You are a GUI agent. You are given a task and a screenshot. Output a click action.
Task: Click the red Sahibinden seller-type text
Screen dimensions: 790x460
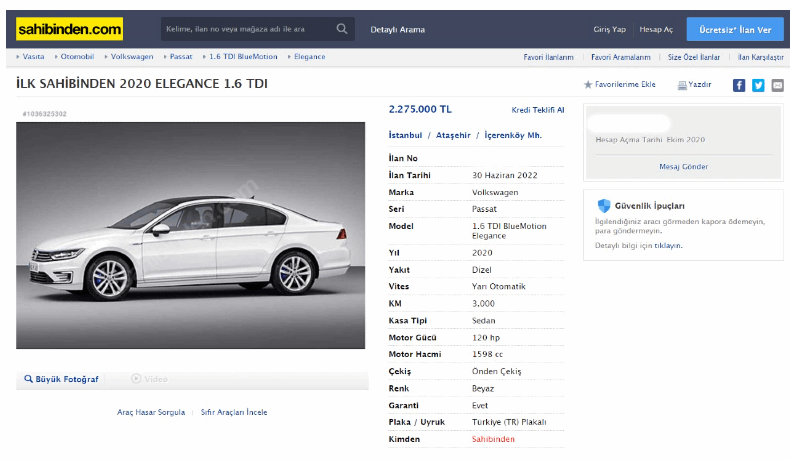pos(493,439)
